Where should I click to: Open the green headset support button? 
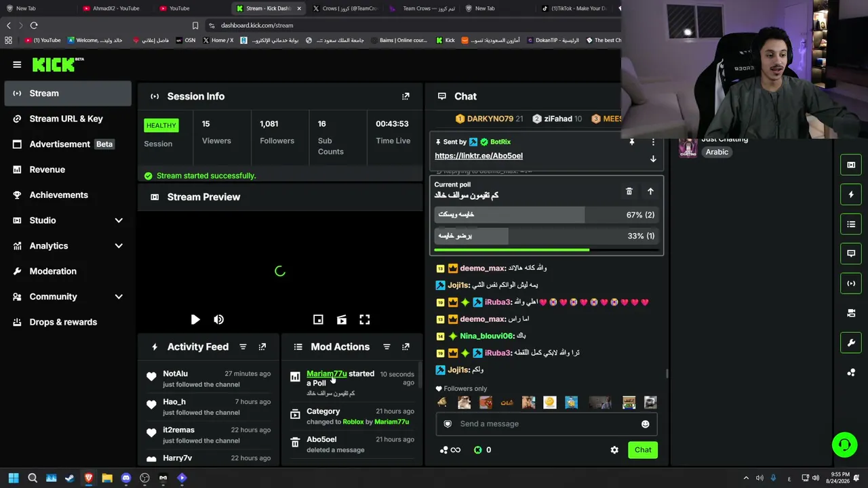[x=844, y=445]
